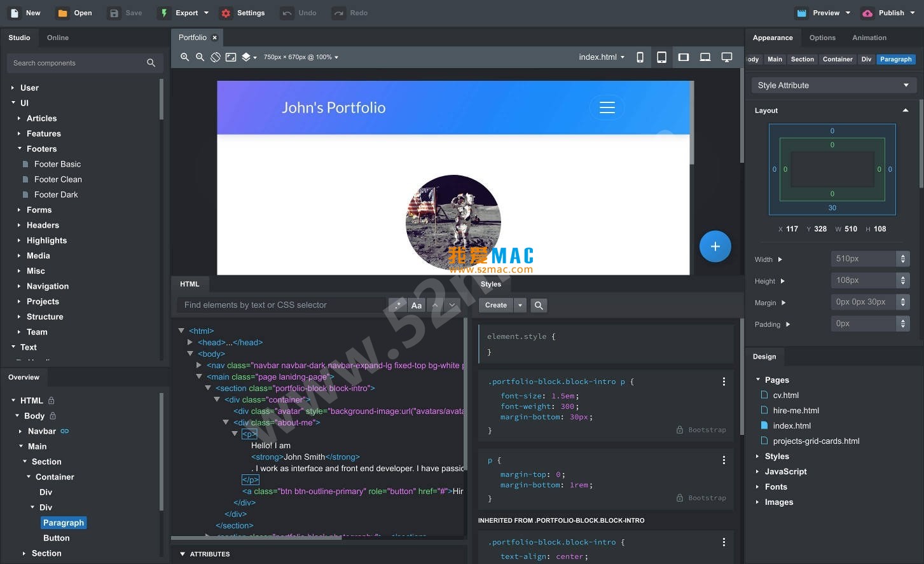Click the Find elements search field
Screen dimensions: 924x564
pos(282,305)
